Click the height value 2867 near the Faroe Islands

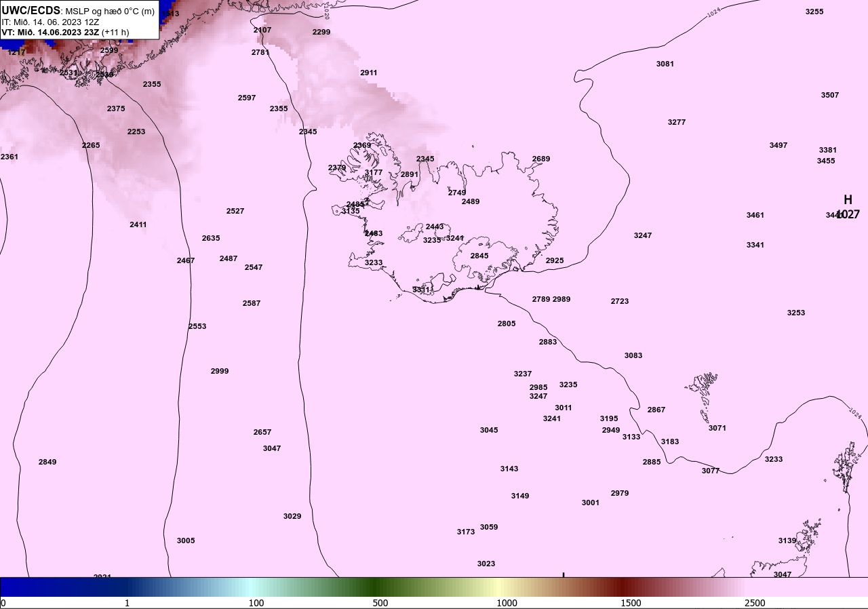click(x=656, y=410)
